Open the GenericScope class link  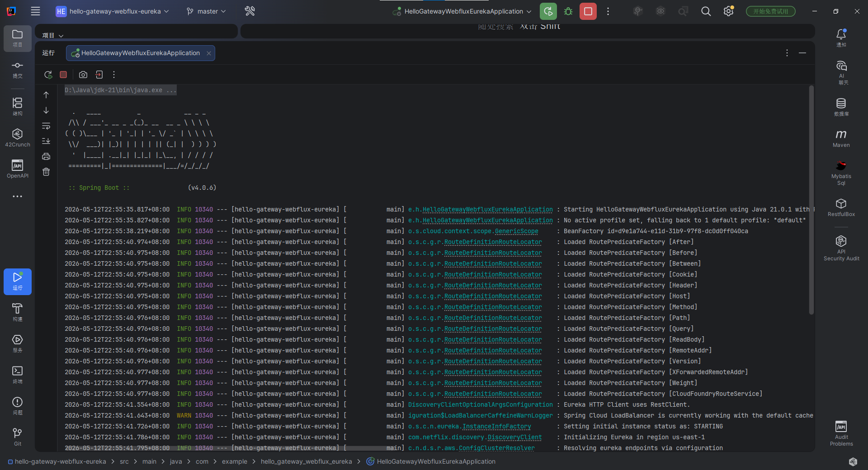tap(517, 231)
